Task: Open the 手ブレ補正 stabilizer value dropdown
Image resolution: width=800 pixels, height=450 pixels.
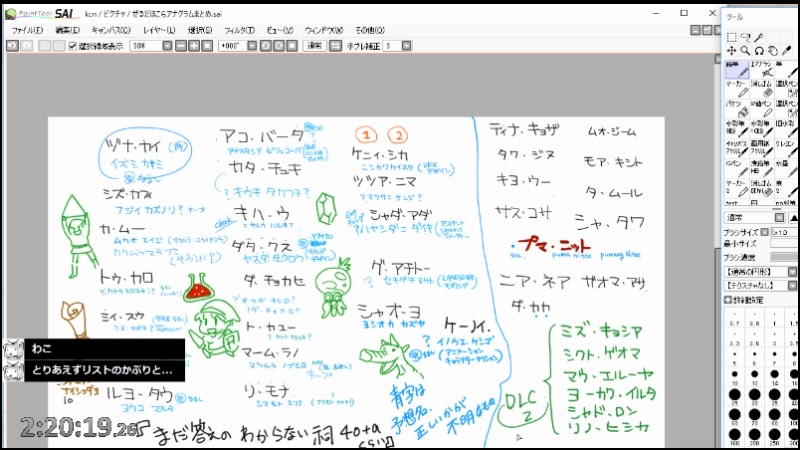Action: click(406, 46)
